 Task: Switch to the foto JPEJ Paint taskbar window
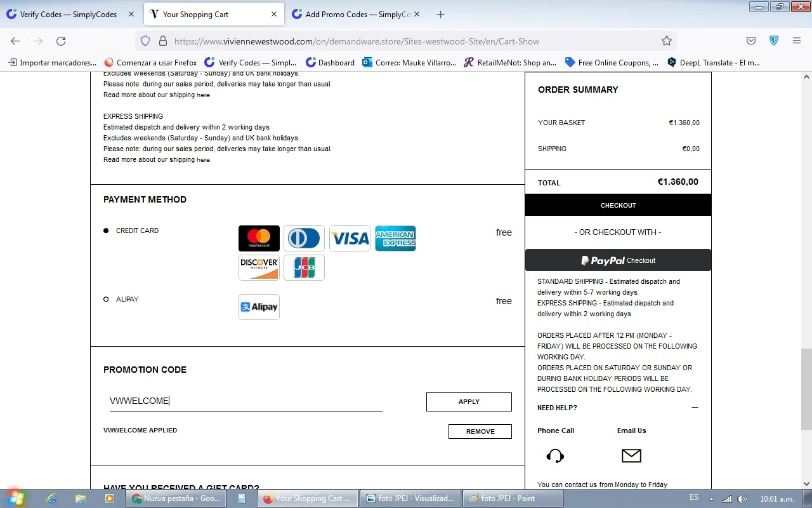(513, 498)
